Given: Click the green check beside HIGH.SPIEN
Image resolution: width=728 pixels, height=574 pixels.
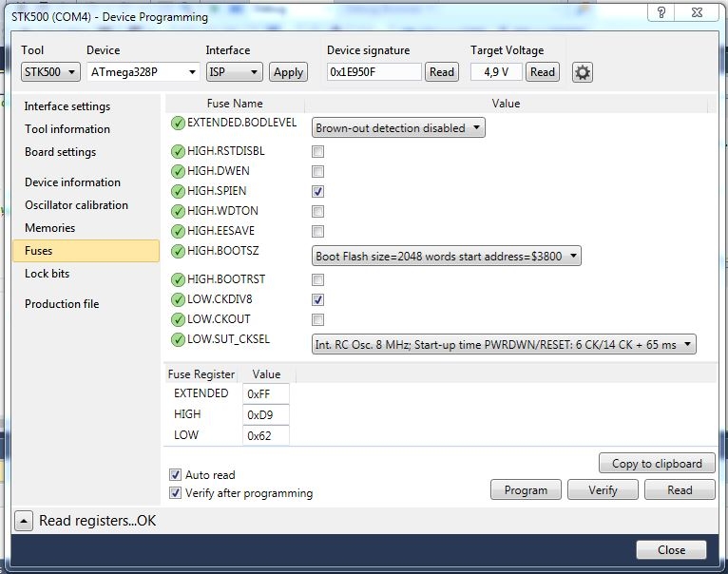Looking at the screenshot, I should coord(178,191).
